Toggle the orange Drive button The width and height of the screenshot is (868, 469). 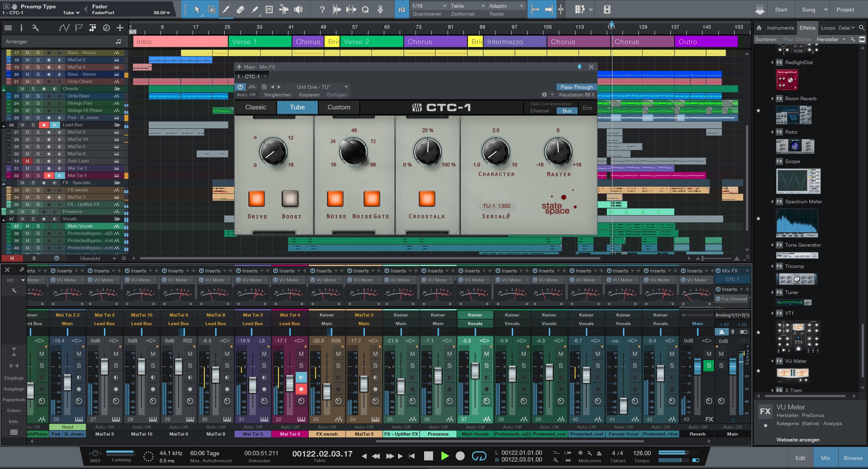coord(256,199)
